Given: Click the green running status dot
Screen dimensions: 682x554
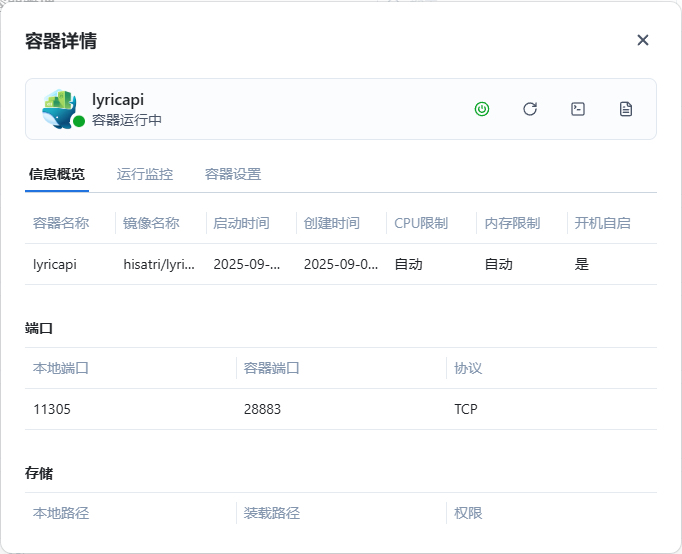Looking at the screenshot, I should coord(79,121).
